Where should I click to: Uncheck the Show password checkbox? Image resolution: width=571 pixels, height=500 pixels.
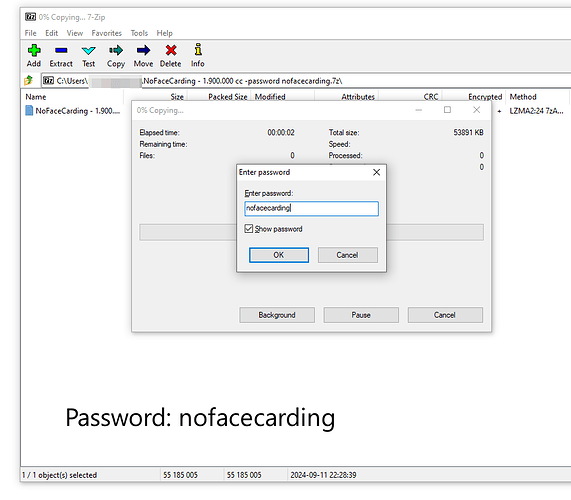[248, 229]
